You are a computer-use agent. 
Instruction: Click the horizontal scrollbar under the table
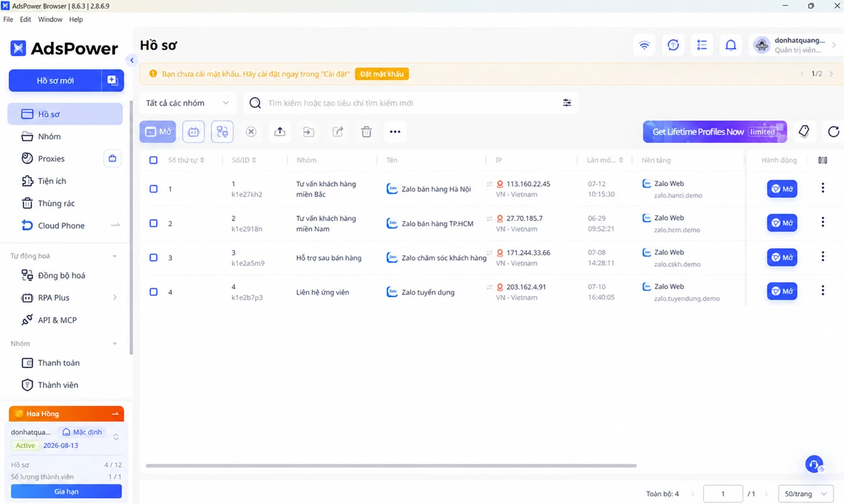391,466
